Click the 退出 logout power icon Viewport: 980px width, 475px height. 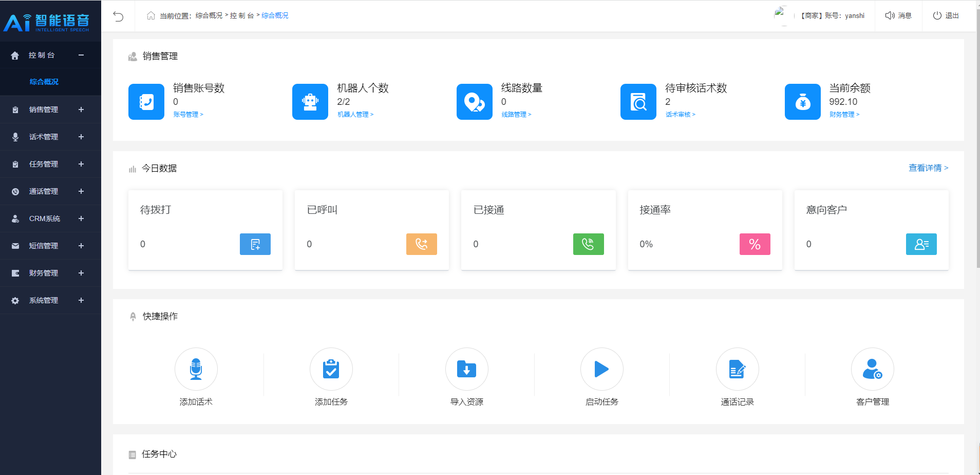coord(937,15)
